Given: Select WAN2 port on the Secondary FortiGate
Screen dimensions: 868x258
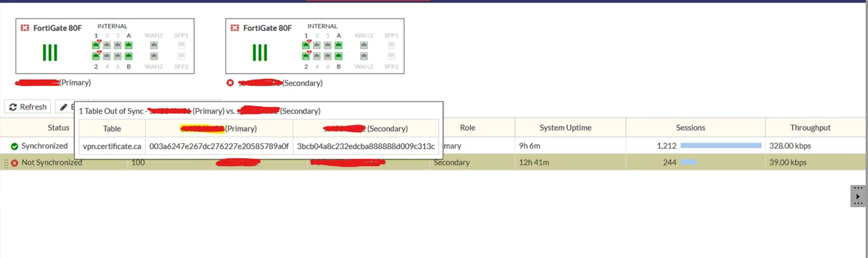Looking at the screenshot, I should (x=365, y=56).
